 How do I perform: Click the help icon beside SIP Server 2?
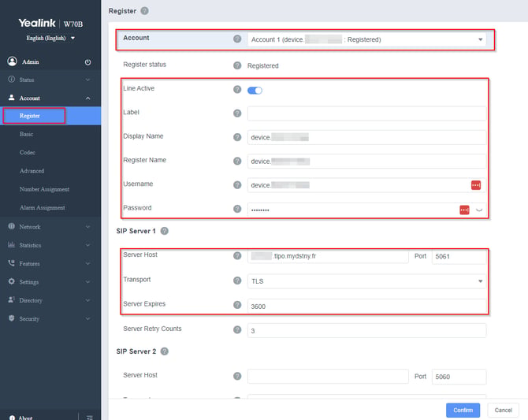[165, 351]
